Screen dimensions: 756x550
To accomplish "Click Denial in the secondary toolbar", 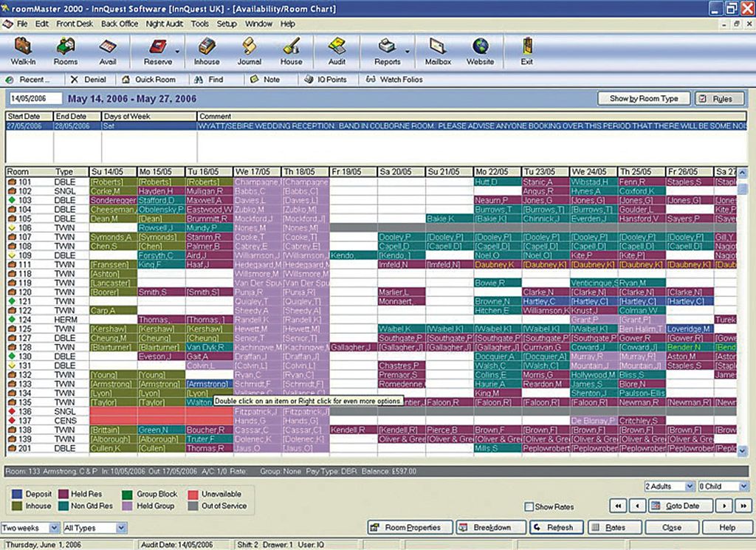I will [89, 80].
